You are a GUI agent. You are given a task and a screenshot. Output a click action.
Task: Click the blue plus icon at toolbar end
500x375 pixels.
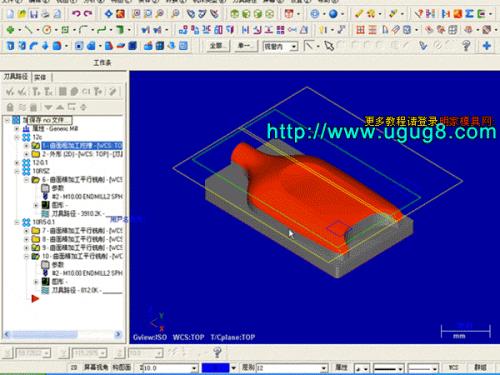pos(487,46)
